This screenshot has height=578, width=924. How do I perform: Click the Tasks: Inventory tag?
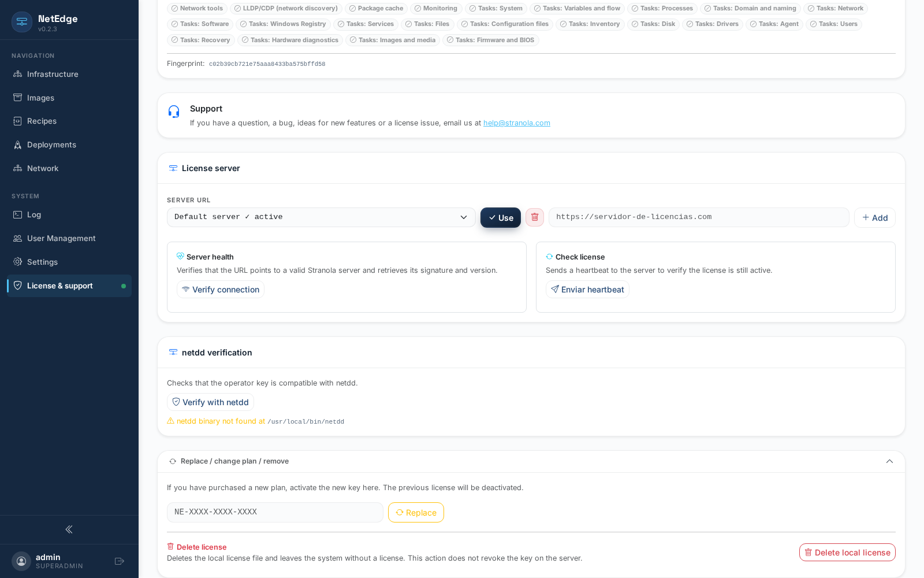coord(590,24)
